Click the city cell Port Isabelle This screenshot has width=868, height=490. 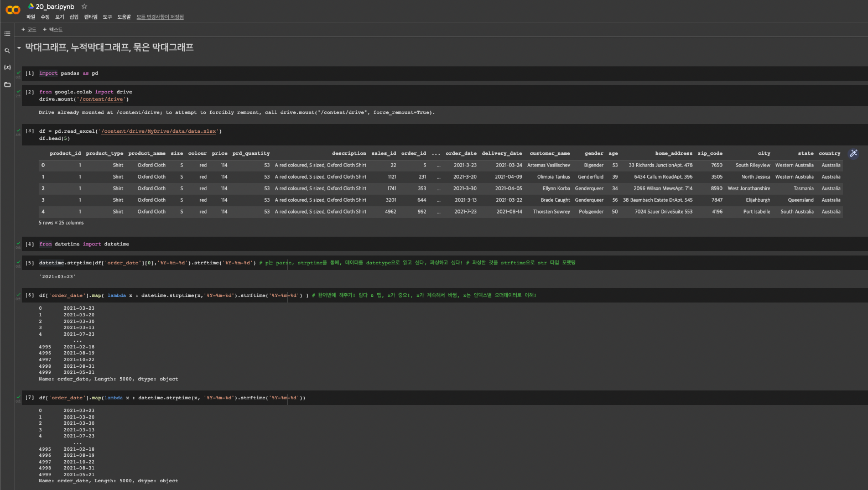757,211
